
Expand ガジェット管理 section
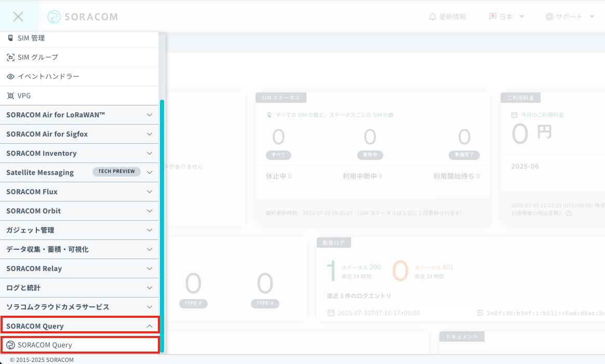pyautogui.click(x=79, y=230)
